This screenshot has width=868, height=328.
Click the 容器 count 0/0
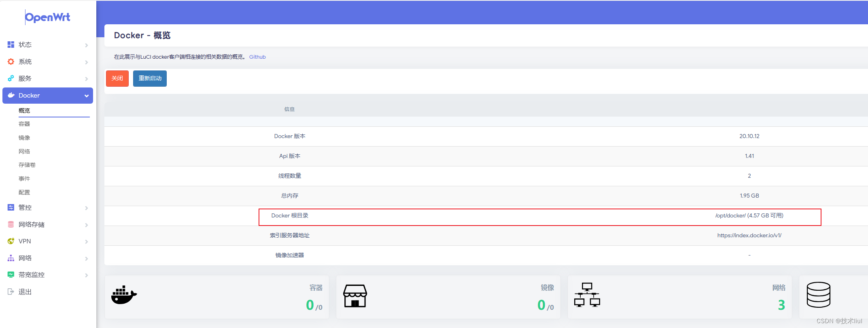pos(314,305)
